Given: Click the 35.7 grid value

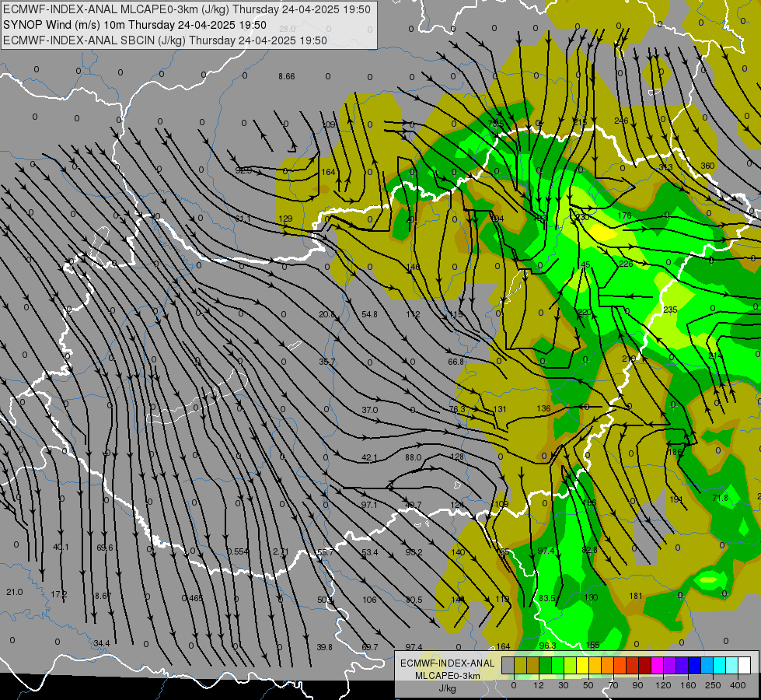Looking at the screenshot, I should pyautogui.click(x=327, y=362).
